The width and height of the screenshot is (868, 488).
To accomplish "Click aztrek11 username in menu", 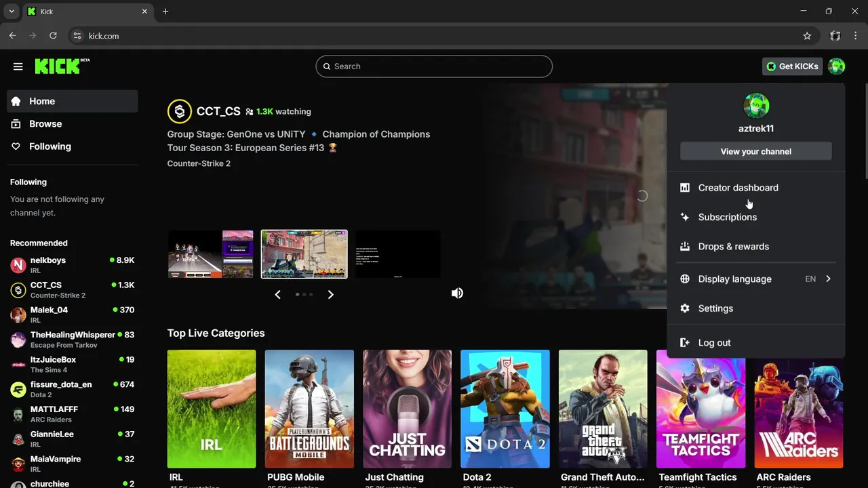I will [756, 128].
